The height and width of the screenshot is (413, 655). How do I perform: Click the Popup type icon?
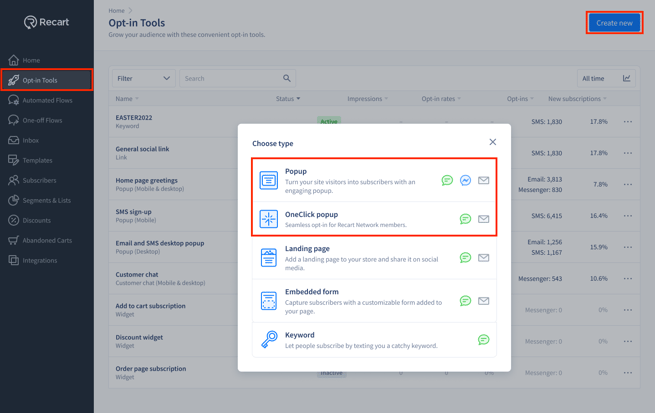(269, 180)
